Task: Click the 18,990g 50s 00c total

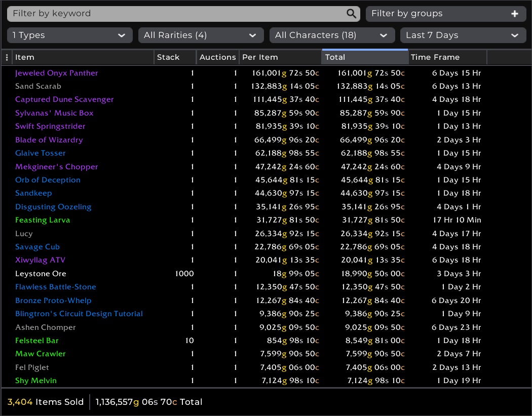Action: 373,274
